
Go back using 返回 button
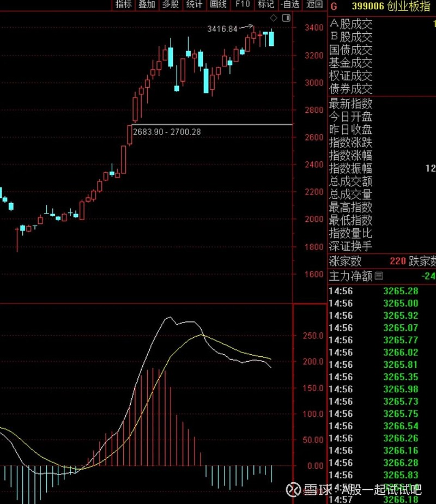pos(314,4)
